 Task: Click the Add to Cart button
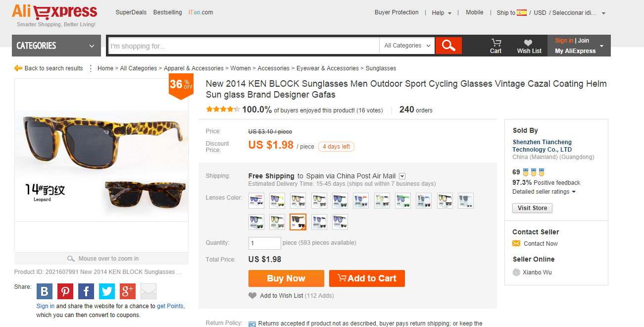pos(367,278)
